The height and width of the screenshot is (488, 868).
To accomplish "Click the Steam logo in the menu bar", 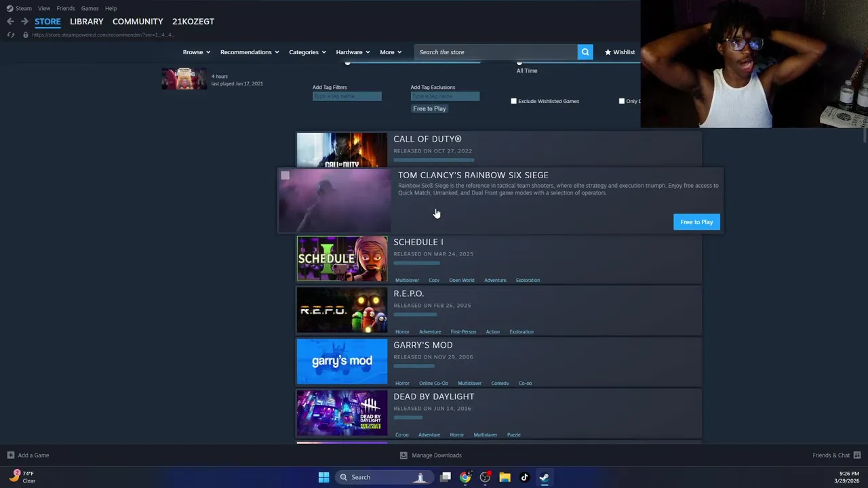I will 9,8.
